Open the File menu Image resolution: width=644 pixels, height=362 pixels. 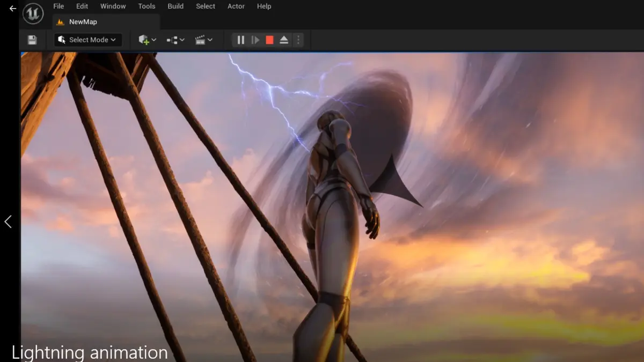pos(58,6)
